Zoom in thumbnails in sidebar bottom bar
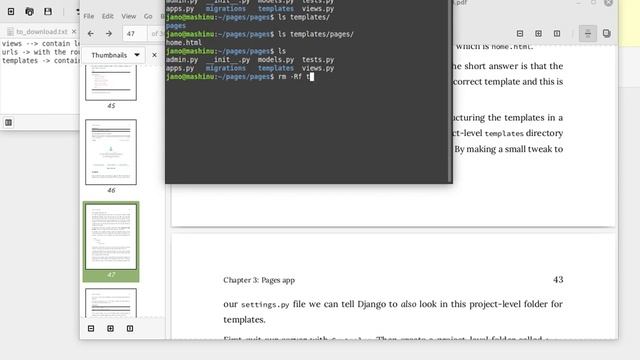Viewport: 640px width, 360px height. click(110, 328)
